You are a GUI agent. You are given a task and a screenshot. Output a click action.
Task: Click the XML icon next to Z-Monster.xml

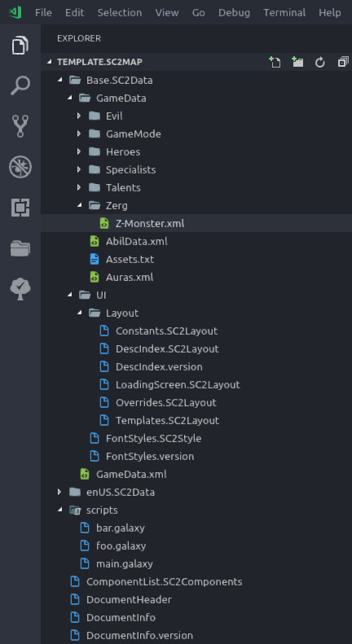click(x=104, y=223)
